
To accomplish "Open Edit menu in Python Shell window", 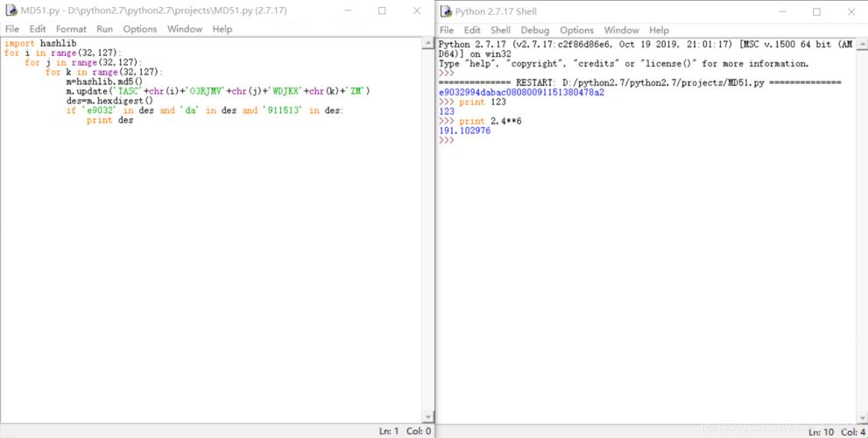I will pos(472,30).
